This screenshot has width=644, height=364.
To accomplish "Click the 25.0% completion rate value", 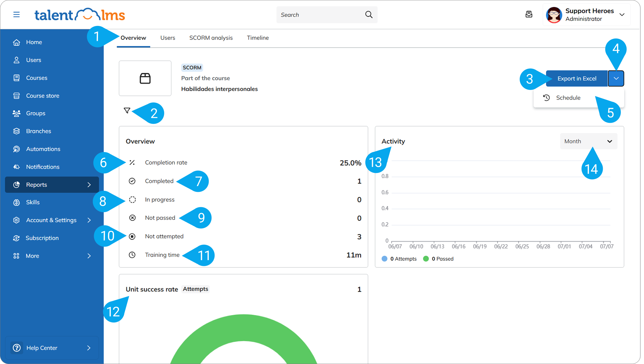I will (x=350, y=163).
